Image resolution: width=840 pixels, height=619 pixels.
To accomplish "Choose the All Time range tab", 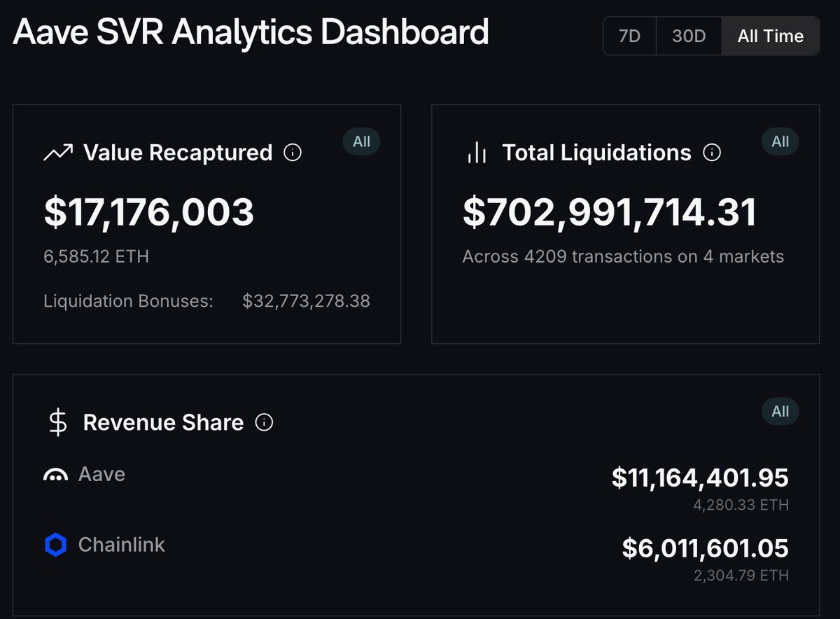I will [x=770, y=36].
